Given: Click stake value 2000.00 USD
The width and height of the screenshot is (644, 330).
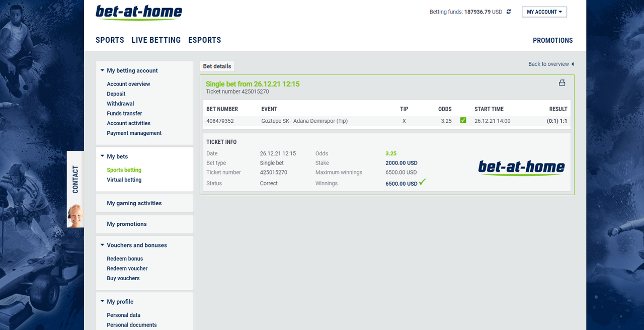Looking at the screenshot, I should [401, 163].
